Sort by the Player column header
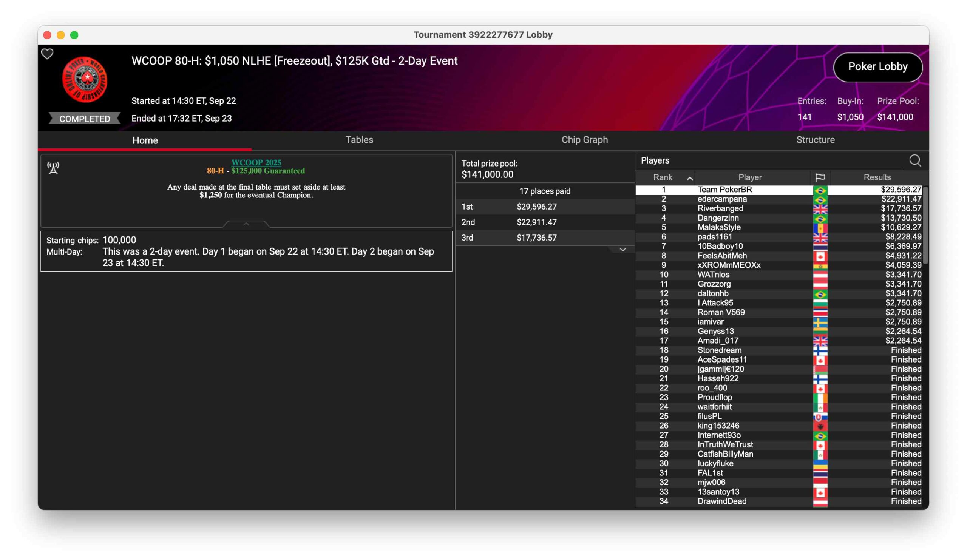 pos(750,177)
